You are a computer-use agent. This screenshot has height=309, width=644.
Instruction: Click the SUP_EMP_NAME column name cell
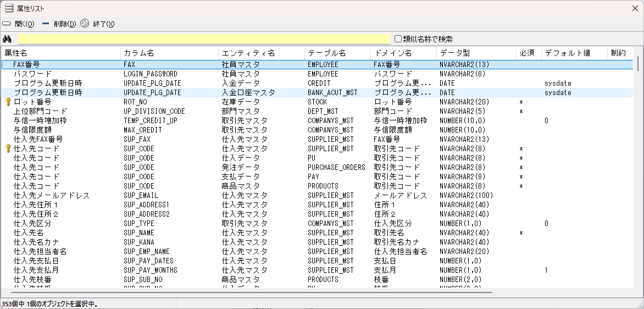pos(147,251)
